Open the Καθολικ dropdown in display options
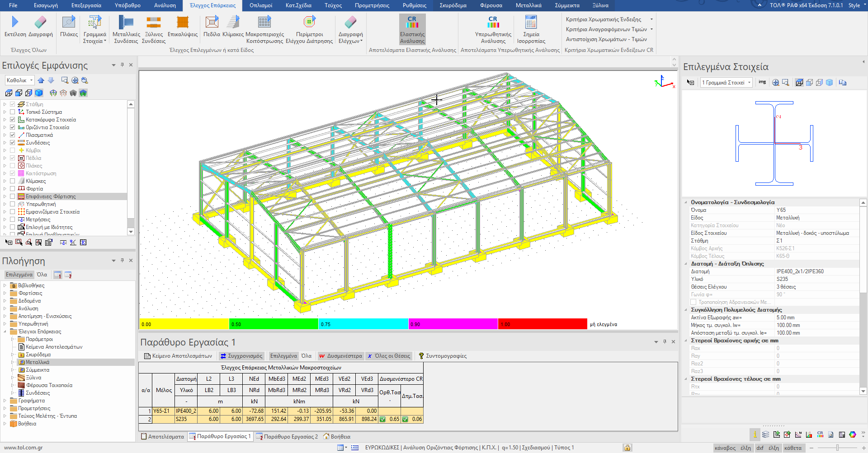Image resolution: width=868 pixels, height=453 pixels. click(19, 80)
